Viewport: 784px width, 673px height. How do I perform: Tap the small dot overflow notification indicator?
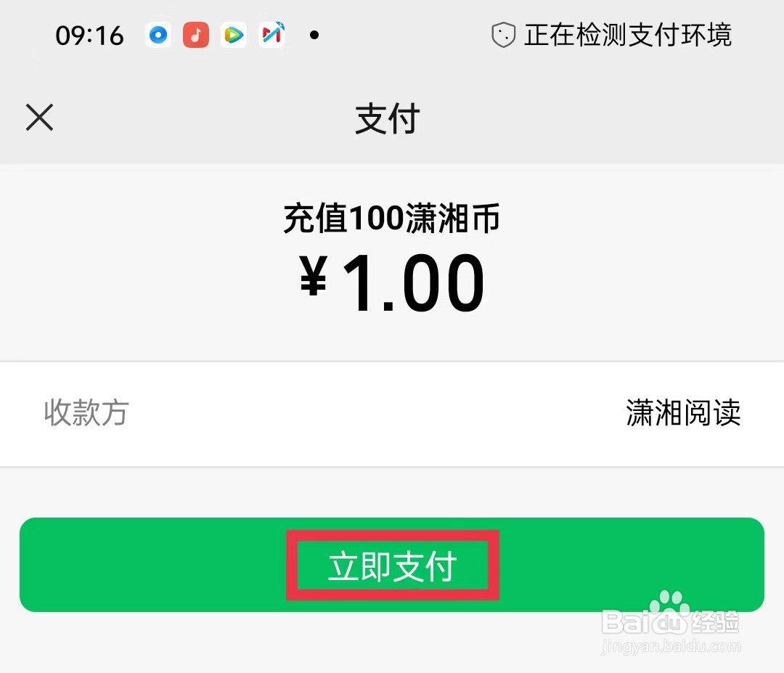(x=314, y=35)
